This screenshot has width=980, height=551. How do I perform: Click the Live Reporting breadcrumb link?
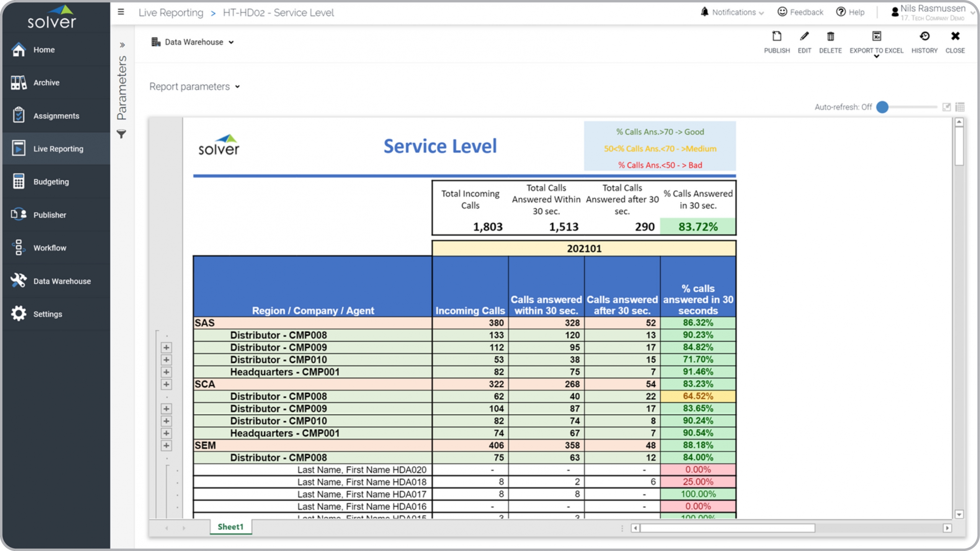tap(171, 13)
